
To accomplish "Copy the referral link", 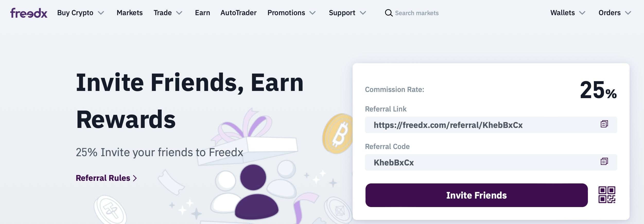I will (x=604, y=124).
